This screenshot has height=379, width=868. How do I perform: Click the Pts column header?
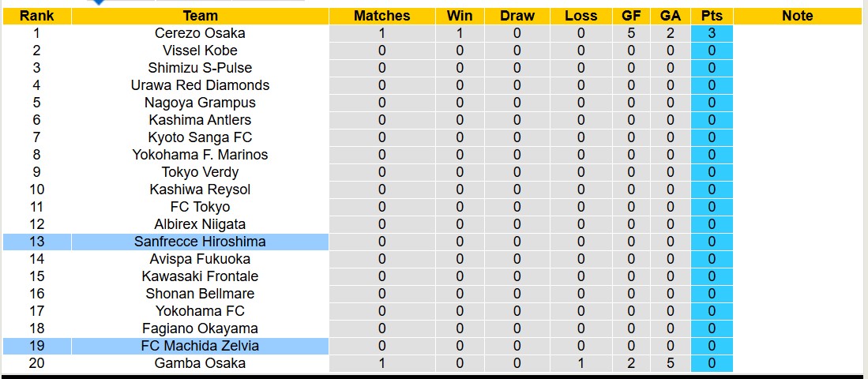(712, 16)
